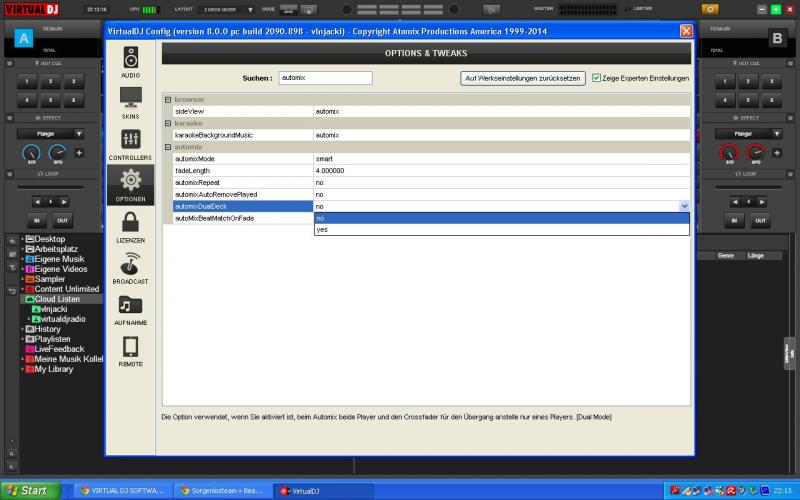Collapse the browser options group

[x=168, y=99]
